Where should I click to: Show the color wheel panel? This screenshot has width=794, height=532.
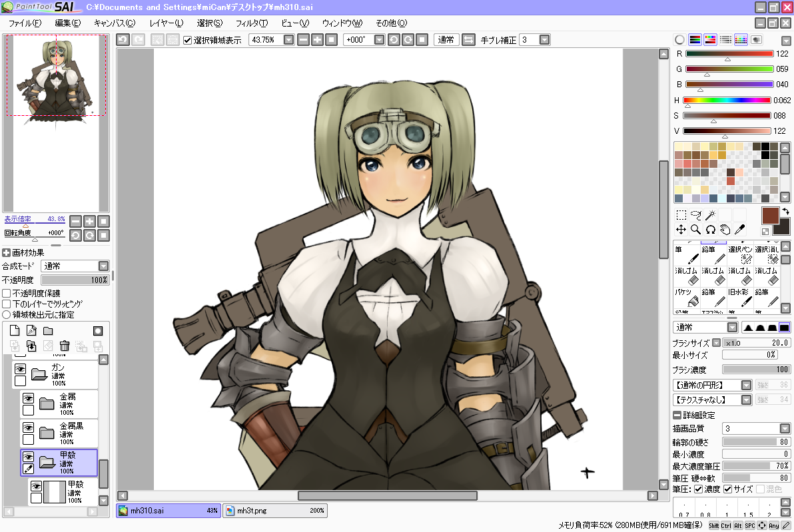tap(679, 39)
